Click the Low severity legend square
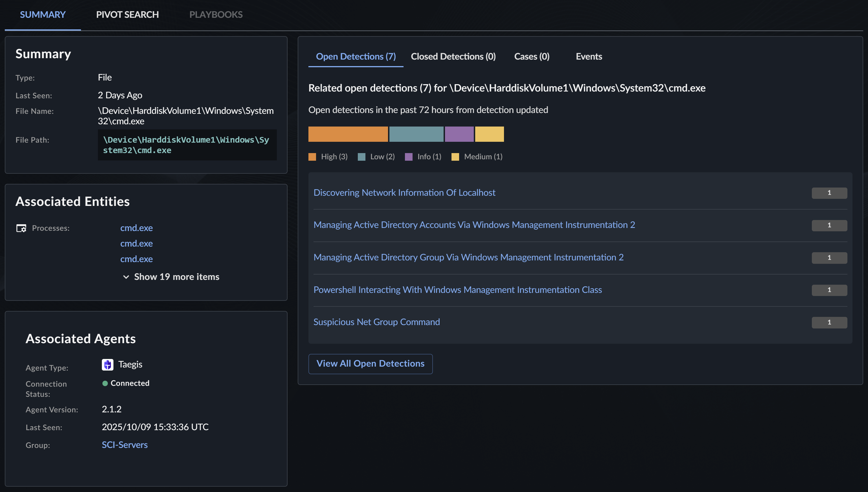Screen dimensions: 868x492 click(x=361, y=157)
